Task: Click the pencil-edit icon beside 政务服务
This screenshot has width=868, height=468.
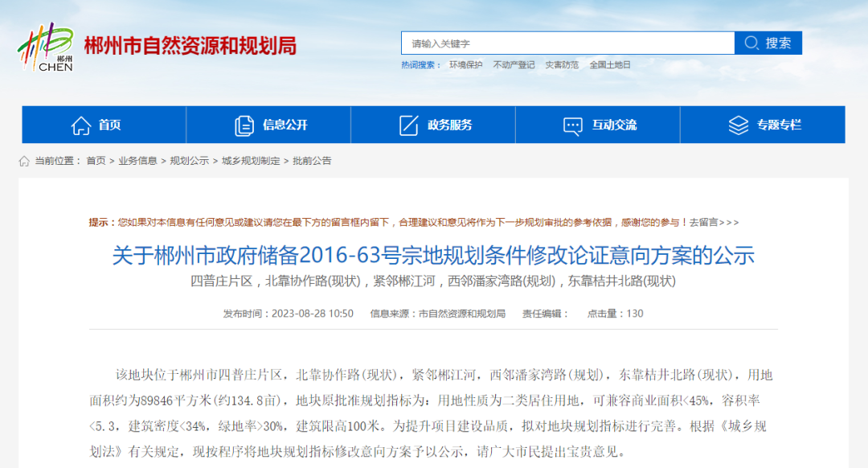Action: (x=408, y=125)
